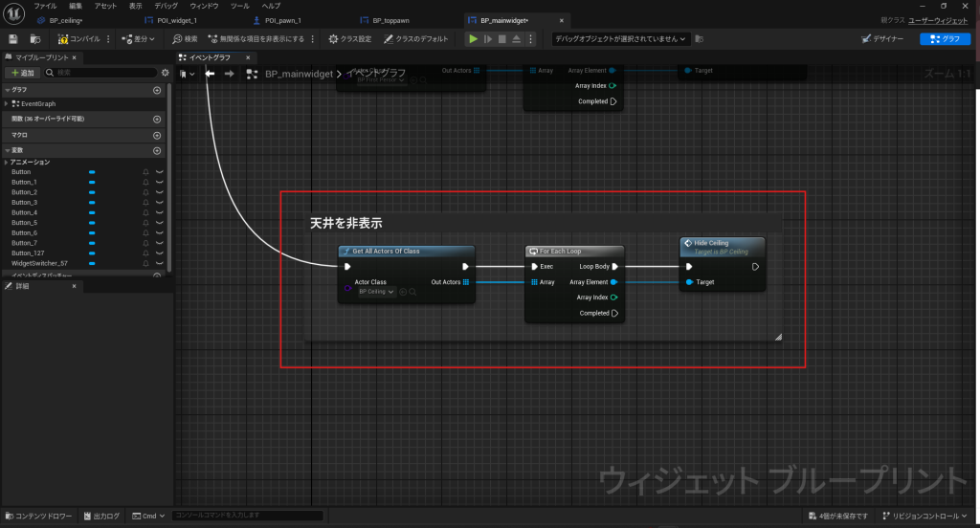Click magnifier icon beside BP Ceiling class
Screen dimensions: 980x528
[412, 292]
